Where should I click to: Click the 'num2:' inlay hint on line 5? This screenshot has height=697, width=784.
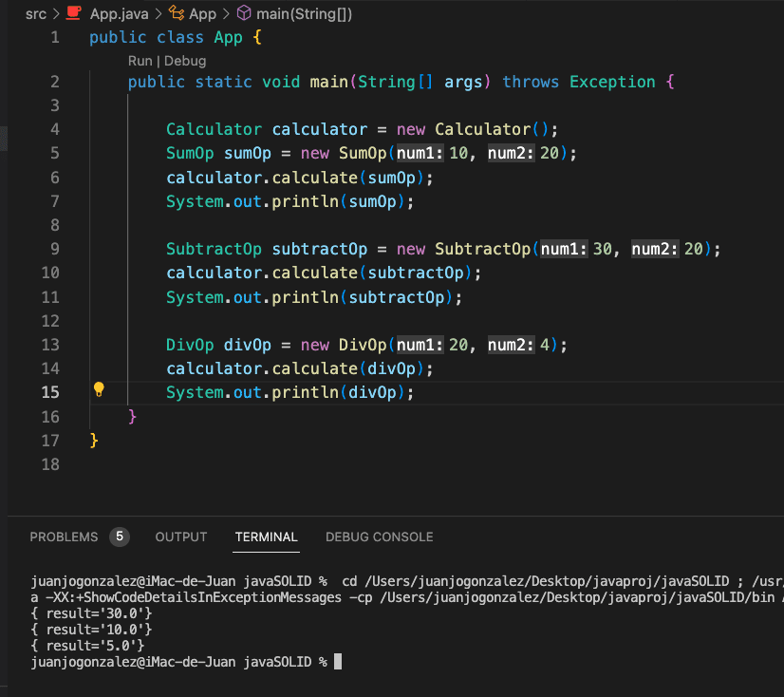tap(511, 153)
